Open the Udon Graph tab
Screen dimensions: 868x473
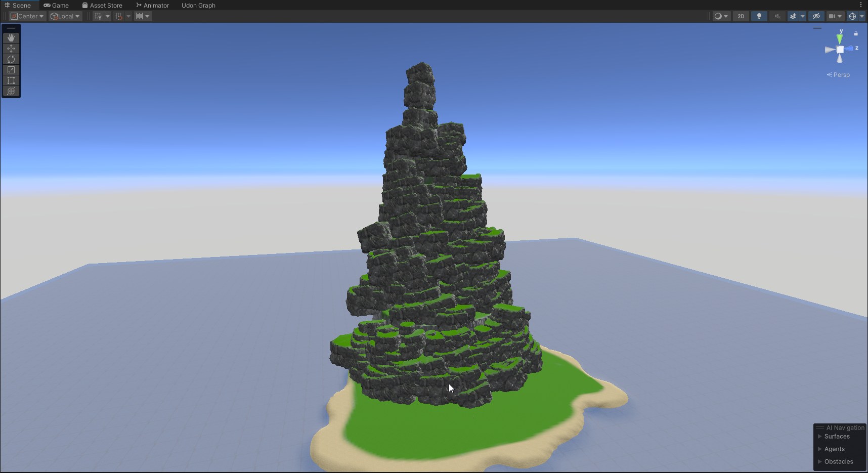198,5
